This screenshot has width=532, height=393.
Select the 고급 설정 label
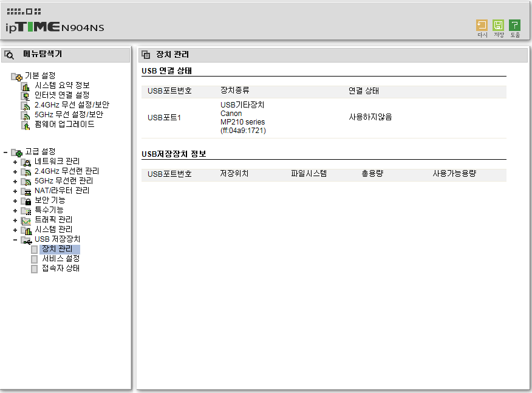pyautogui.click(x=40, y=151)
